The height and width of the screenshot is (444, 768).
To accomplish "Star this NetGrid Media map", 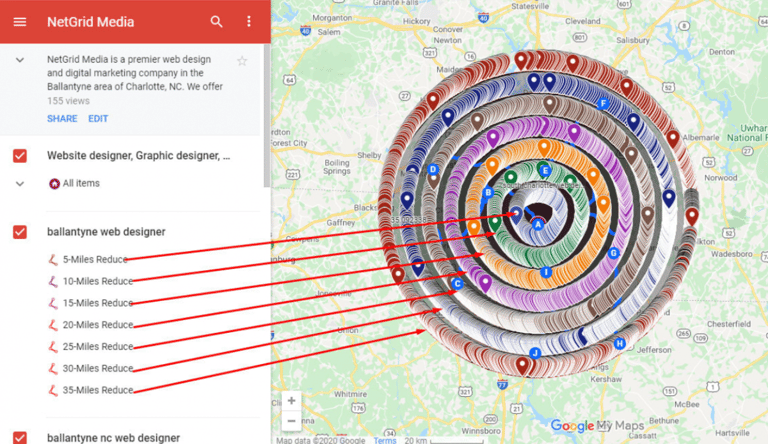I will (242, 61).
